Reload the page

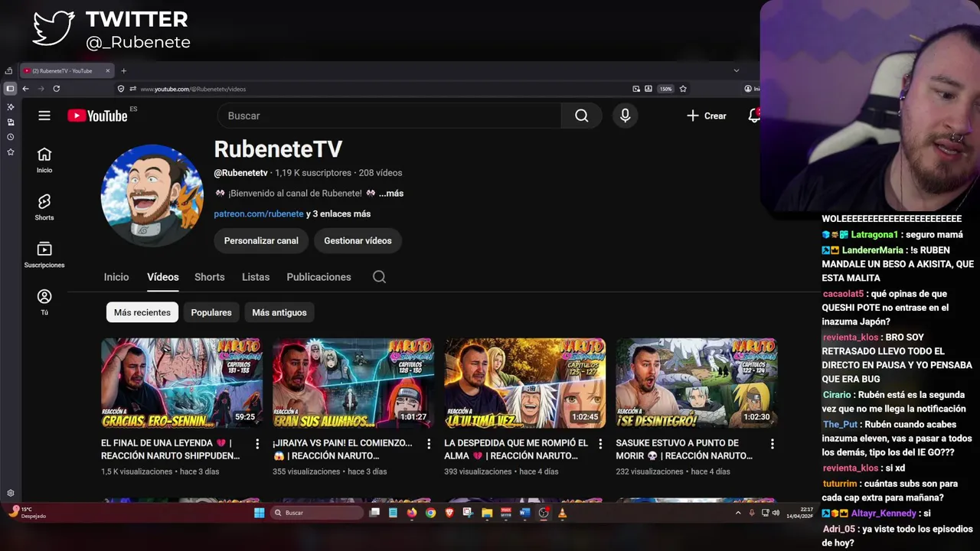(x=56, y=89)
